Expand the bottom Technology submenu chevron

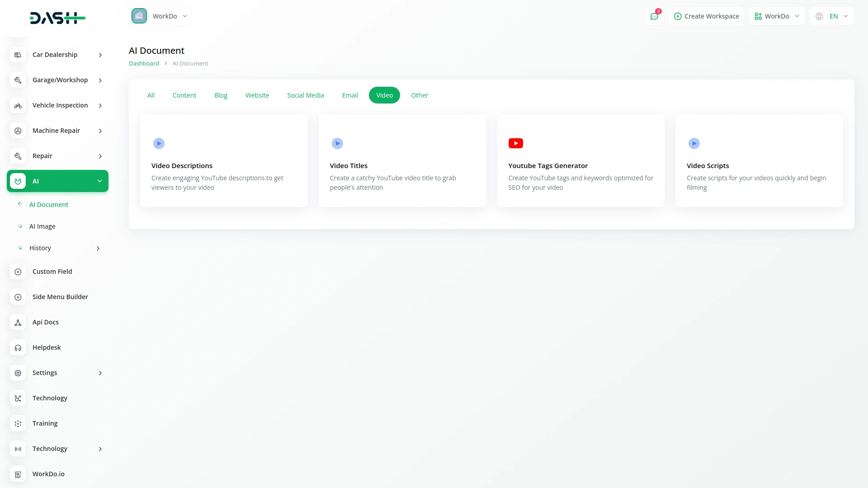click(100, 449)
